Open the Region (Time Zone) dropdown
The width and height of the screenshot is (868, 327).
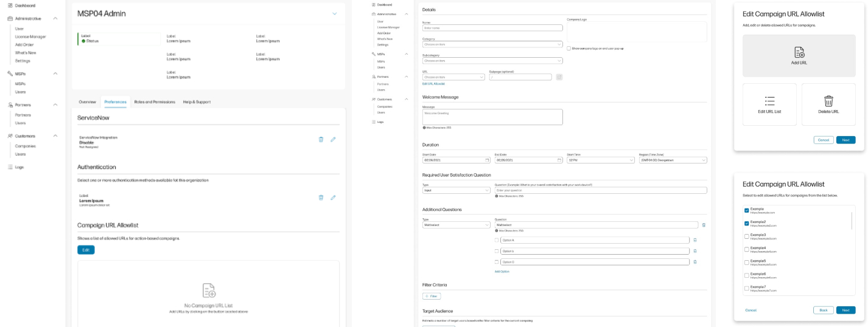coord(673,160)
